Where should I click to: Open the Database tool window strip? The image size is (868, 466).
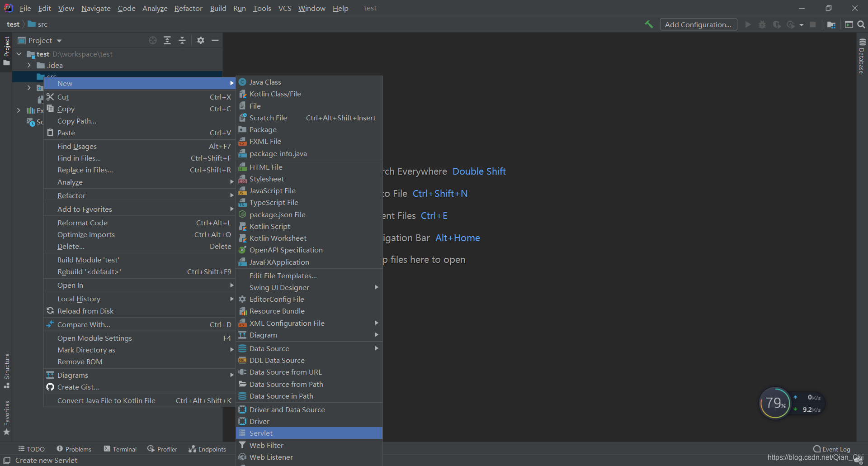click(x=862, y=56)
